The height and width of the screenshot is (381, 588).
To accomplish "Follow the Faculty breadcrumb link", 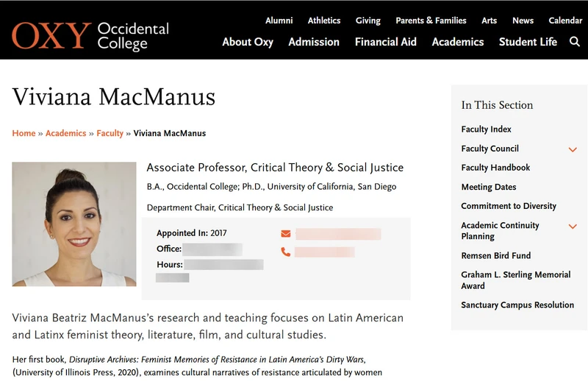I will point(110,133).
